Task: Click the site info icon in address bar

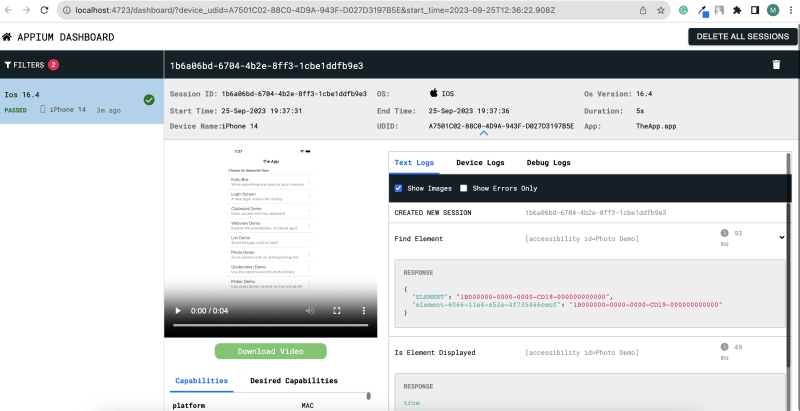Action: 67,10
